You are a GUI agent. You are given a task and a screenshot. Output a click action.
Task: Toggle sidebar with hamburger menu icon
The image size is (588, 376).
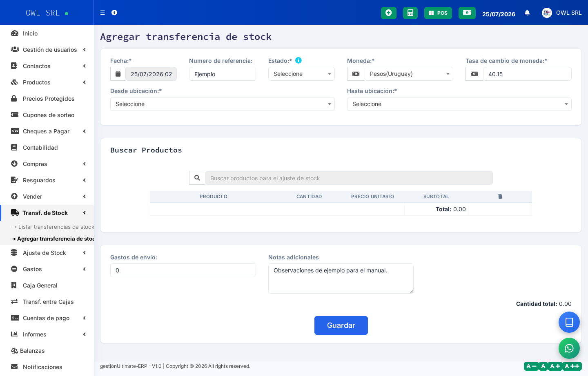pyautogui.click(x=102, y=13)
